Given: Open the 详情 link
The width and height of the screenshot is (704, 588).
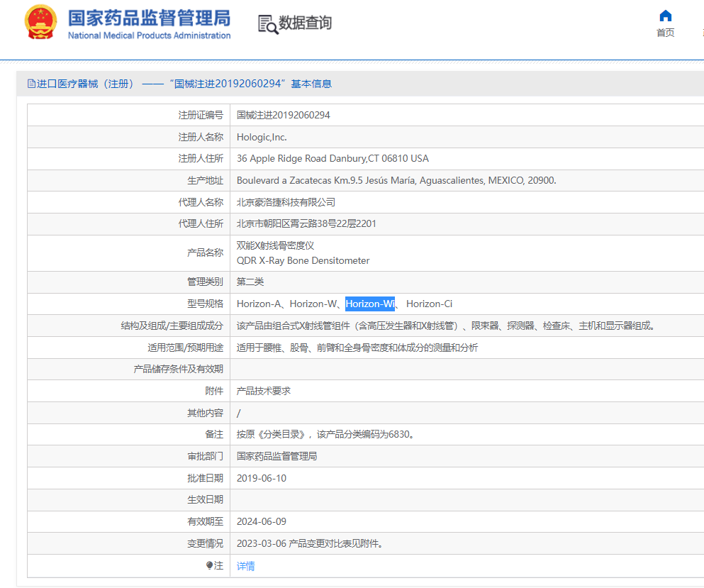Looking at the screenshot, I should coord(245,566).
